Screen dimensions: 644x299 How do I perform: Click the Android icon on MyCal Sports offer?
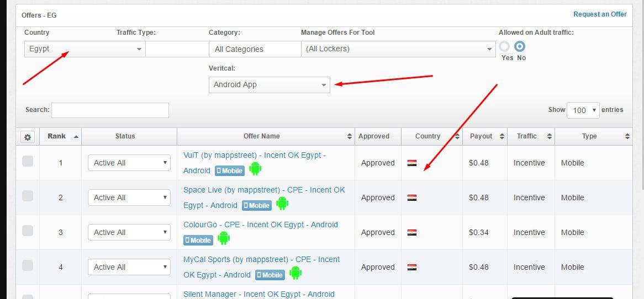295,274
